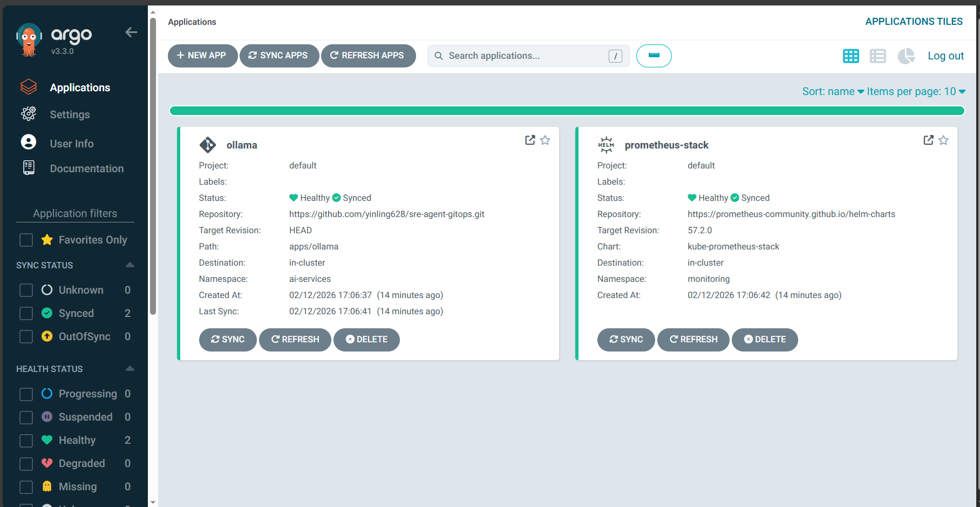Favorite the ollama application star
This screenshot has height=507, width=980.
coord(545,140)
